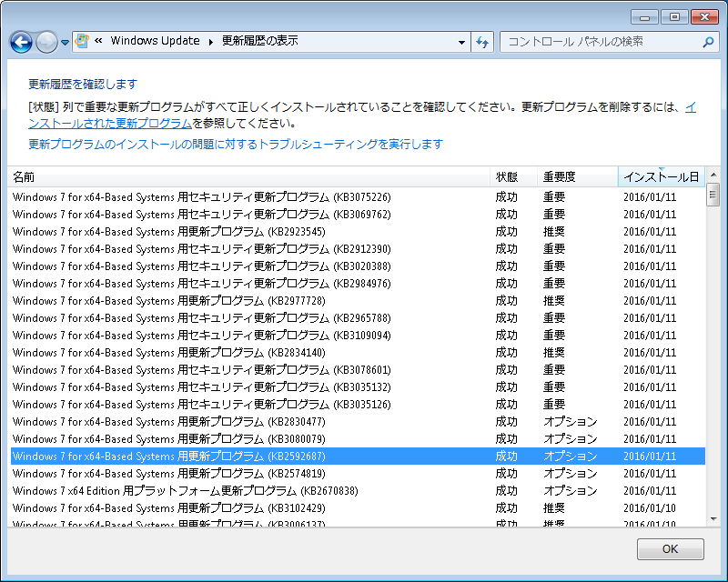The width and height of the screenshot is (728, 582).
Task: Select the KB3075226 security update row
Action: click(358, 197)
